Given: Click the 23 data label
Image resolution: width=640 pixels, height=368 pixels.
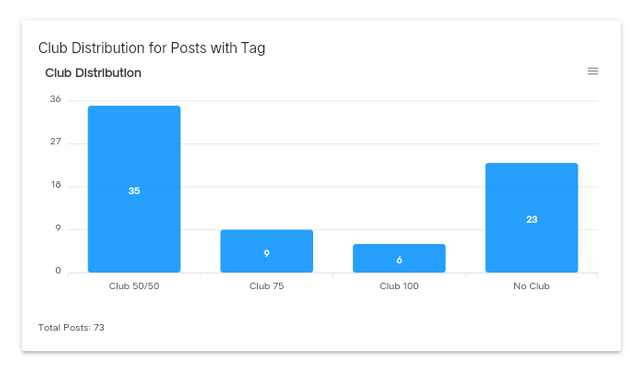Looking at the screenshot, I should coord(531,219).
